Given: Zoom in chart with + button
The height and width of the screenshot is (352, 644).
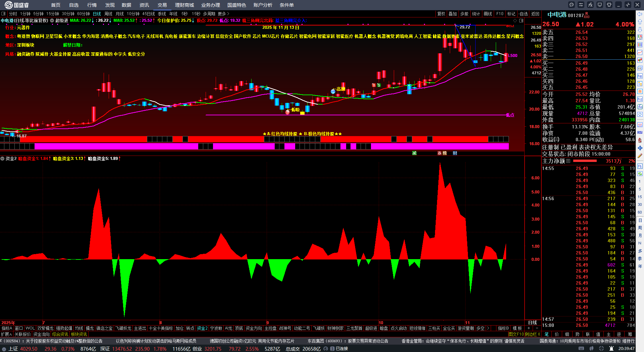Looking at the screenshot, I should coord(529,328).
